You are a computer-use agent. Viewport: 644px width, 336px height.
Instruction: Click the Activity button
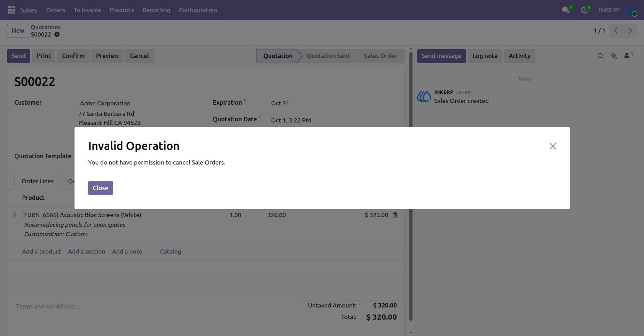point(519,56)
